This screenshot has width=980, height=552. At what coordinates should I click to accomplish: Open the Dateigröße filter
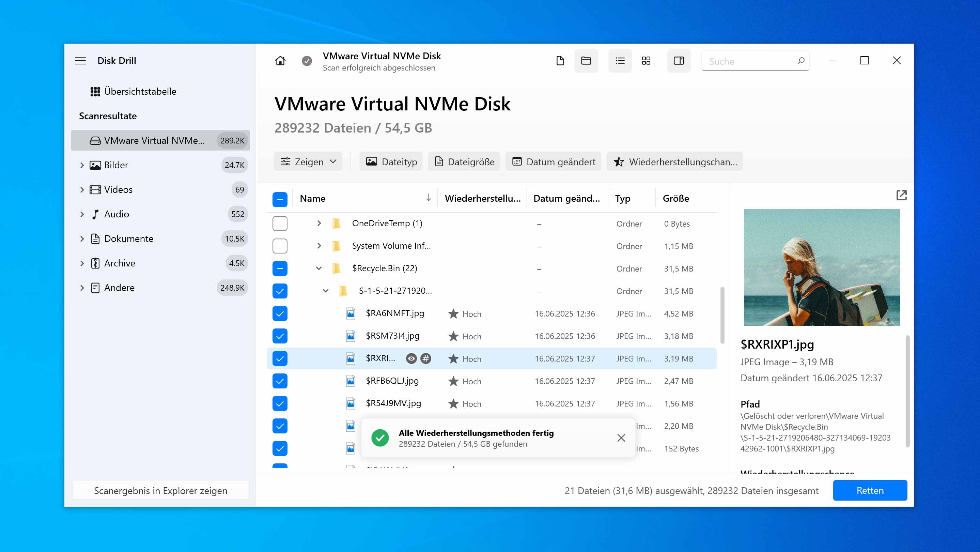coord(464,162)
